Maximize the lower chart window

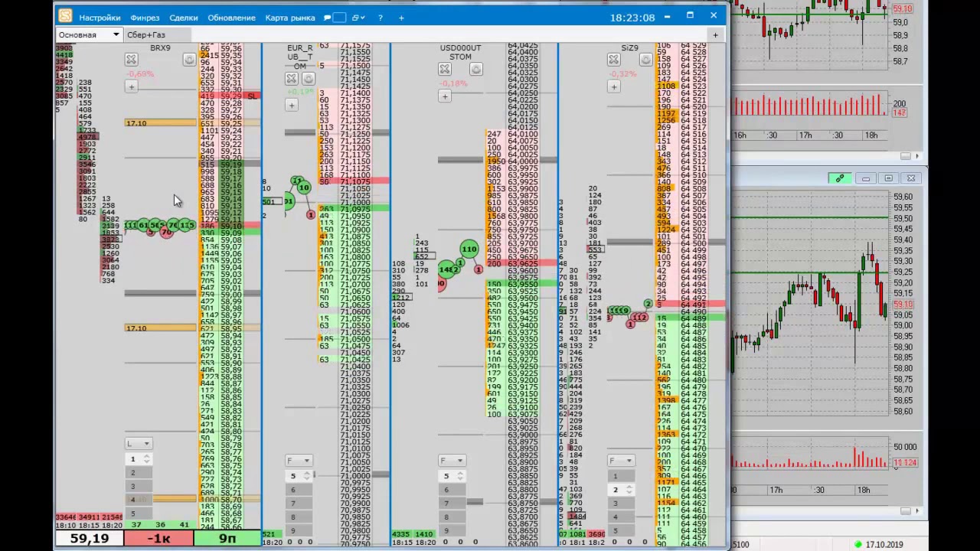(888, 178)
